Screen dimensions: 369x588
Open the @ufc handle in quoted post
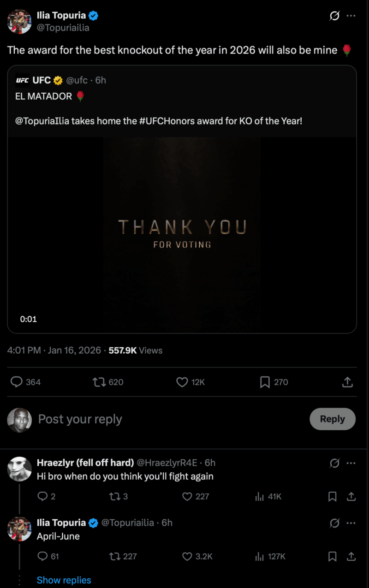tap(77, 80)
